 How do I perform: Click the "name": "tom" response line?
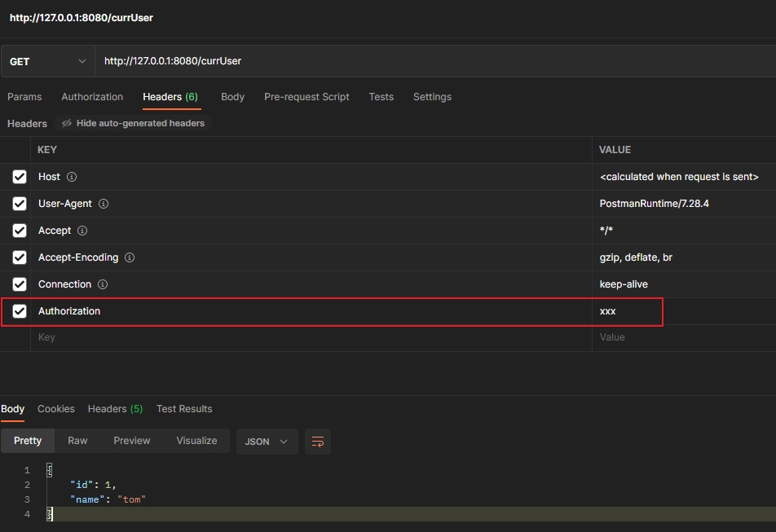click(x=108, y=500)
